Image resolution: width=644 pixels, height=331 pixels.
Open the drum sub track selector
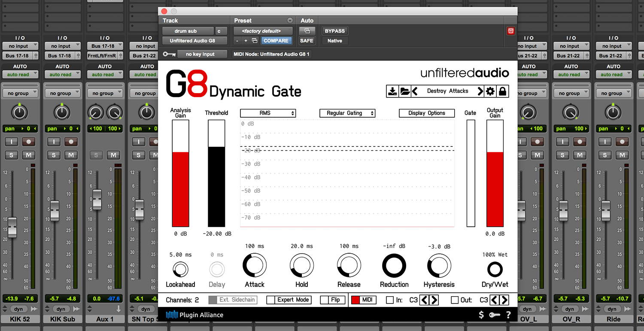pyautogui.click(x=188, y=31)
